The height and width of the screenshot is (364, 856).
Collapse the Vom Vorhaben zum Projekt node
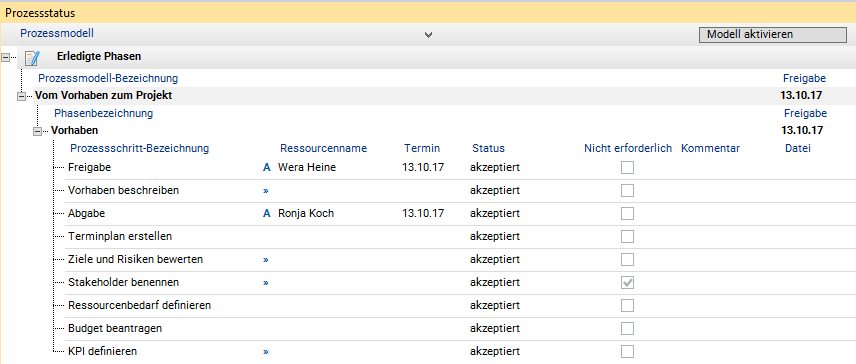[x=21, y=96]
